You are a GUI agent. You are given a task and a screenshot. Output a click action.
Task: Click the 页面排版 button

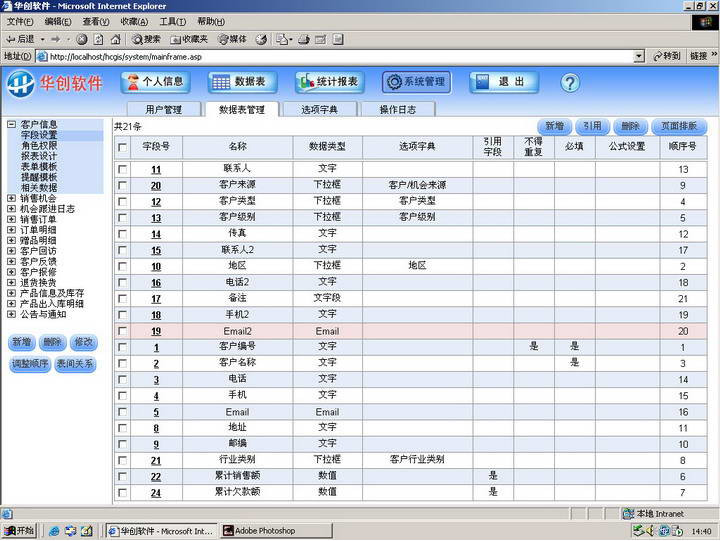pos(678,127)
